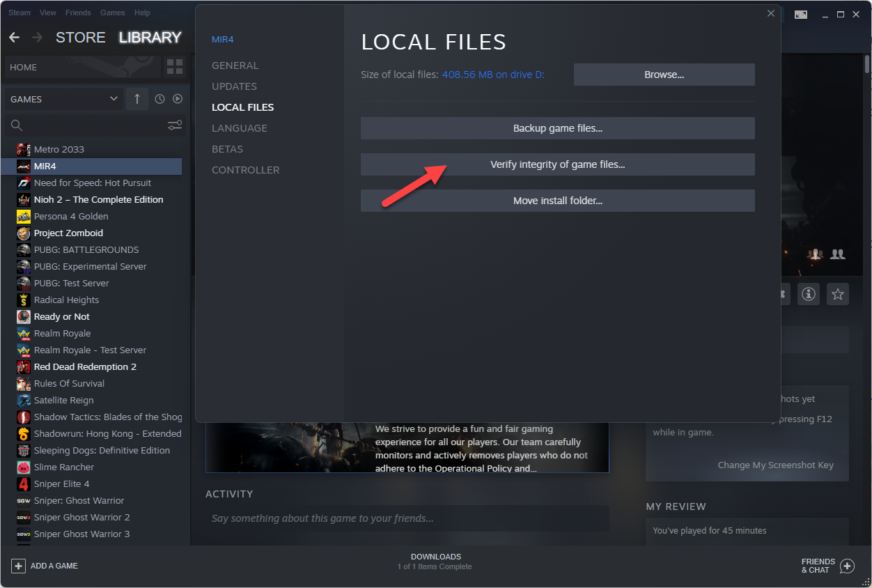Viewport: 872px width, 588px height.
Task: Click the Sniper Elite 4 icon
Action: (x=24, y=483)
